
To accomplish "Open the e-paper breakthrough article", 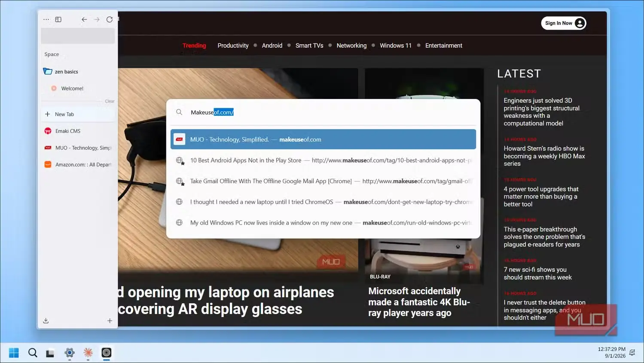I will [544, 237].
